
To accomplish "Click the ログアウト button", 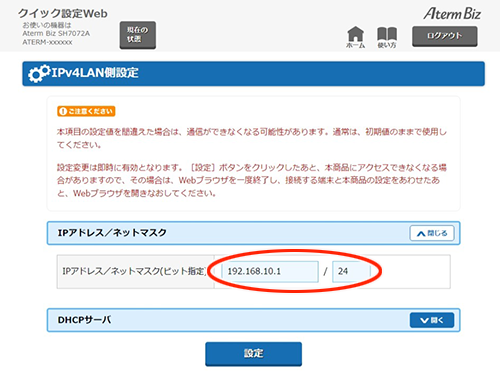I will point(445,36).
